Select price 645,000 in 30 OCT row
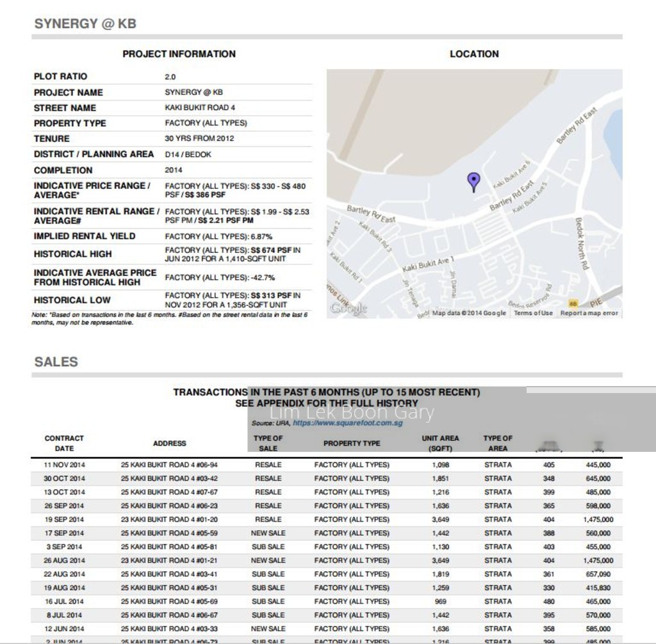Screen dimensions: 656x644 [598, 478]
